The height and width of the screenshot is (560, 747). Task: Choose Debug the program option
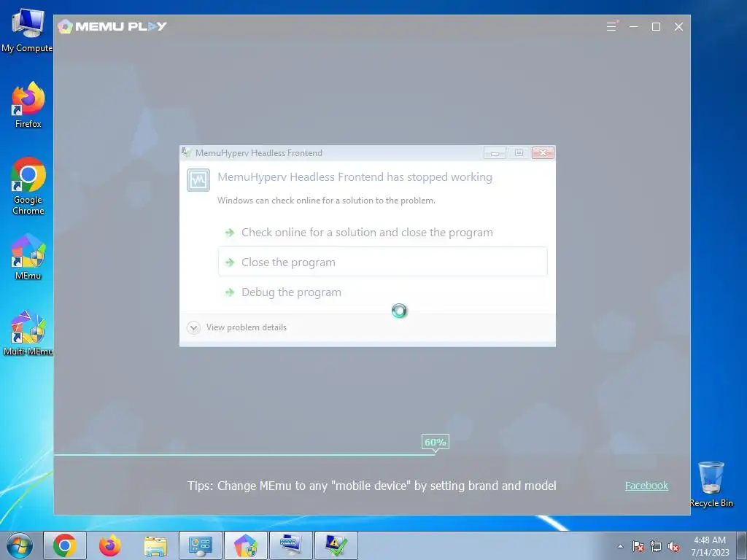(x=382, y=292)
